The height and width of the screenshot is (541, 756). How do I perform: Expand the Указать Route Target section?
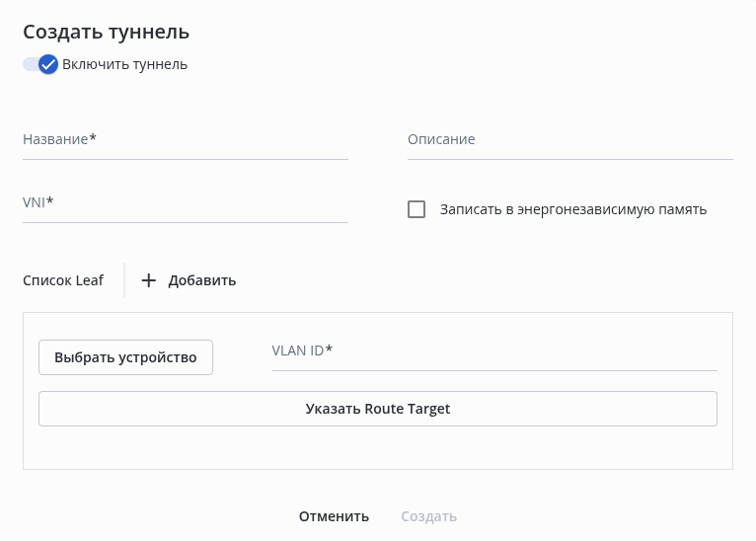point(377,409)
